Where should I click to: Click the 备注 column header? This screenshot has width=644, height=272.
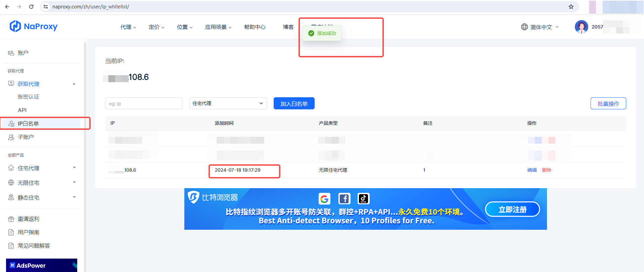428,123
